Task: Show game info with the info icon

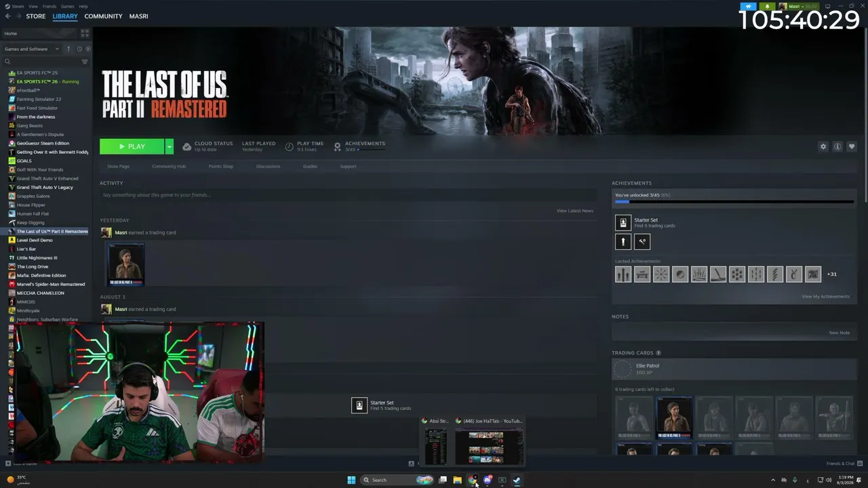Action: click(x=837, y=146)
